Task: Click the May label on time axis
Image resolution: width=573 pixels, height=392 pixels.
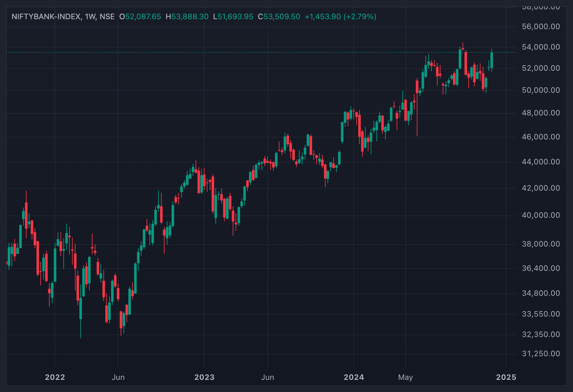Action: [x=406, y=377]
